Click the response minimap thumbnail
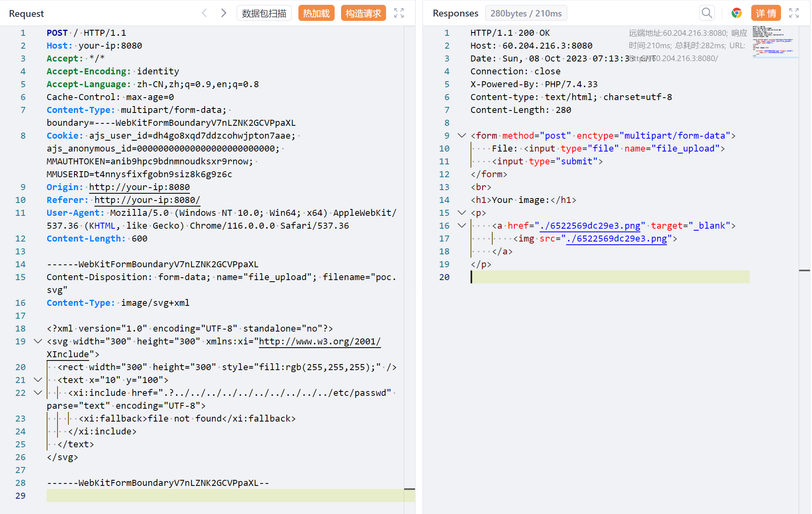Image resolution: width=812 pixels, height=514 pixels. [775, 42]
